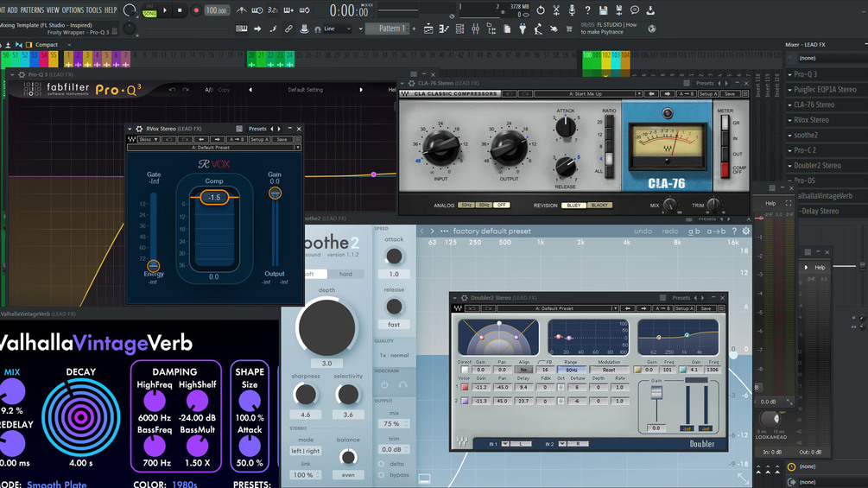Open the HELP menu

tap(111, 10)
